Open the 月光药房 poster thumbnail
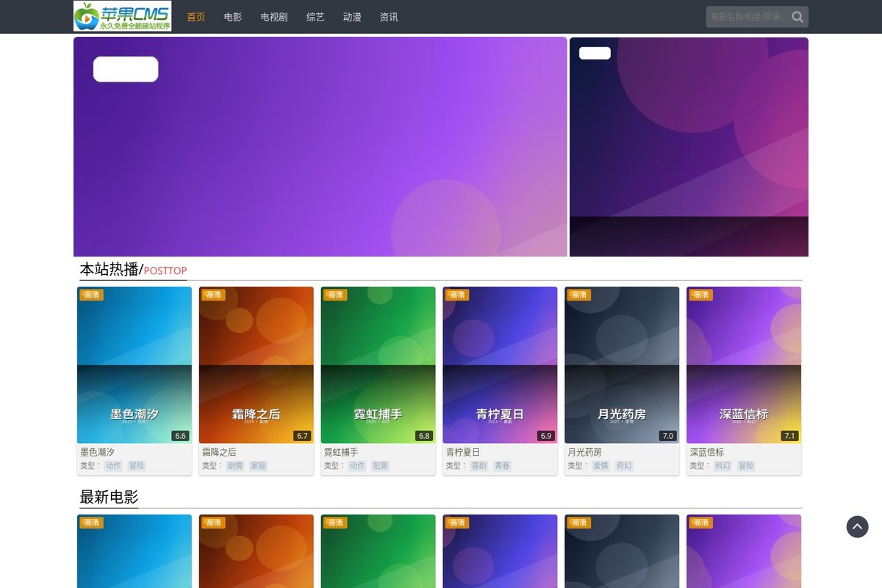The width and height of the screenshot is (882, 588). [x=623, y=365]
